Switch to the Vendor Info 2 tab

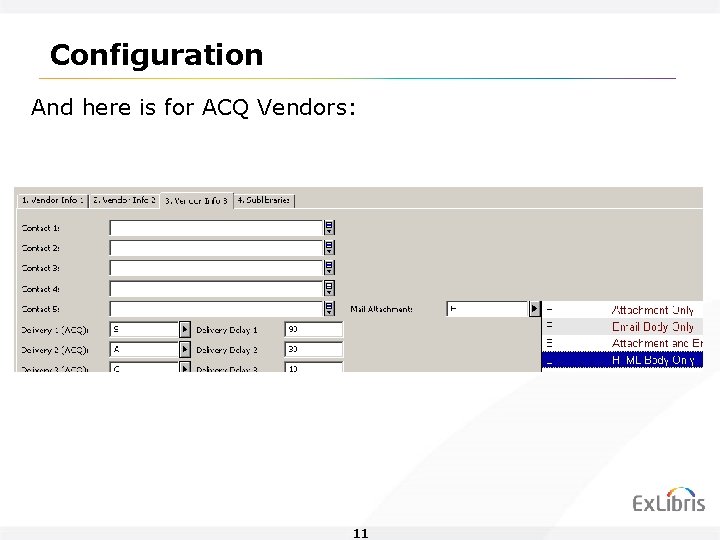point(124,200)
